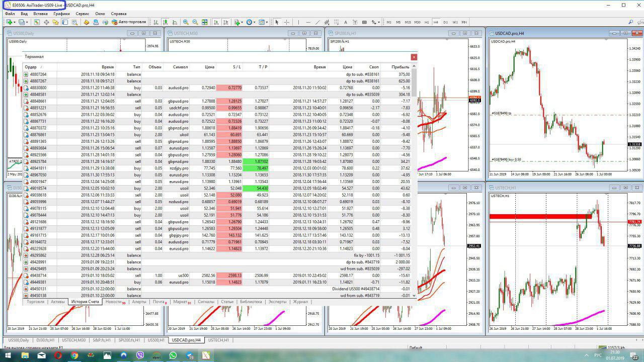Screen dimensions: 644x362
Task: Switch to the Эксперты terminal tab
Action: (x=277, y=302)
